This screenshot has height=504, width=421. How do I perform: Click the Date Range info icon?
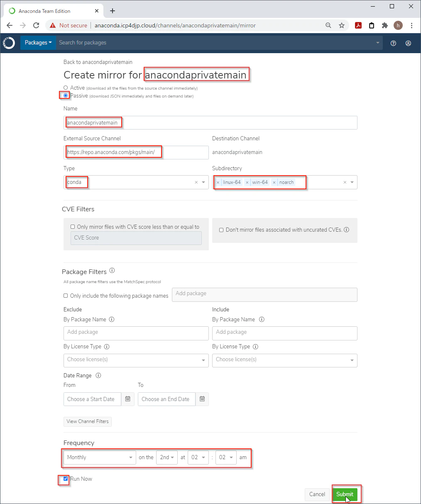(x=98, y=375)
